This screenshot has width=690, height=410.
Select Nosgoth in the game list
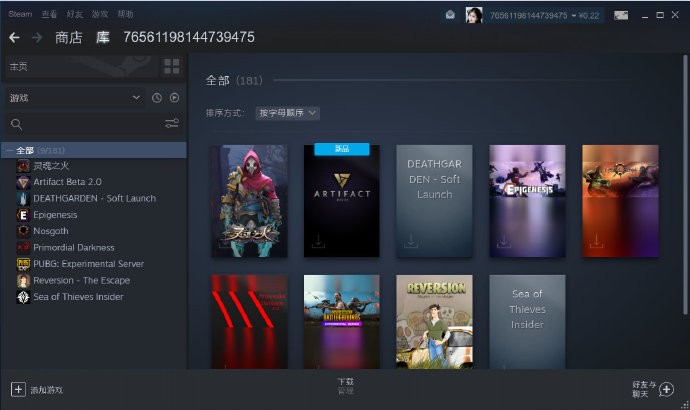point(50,231)
